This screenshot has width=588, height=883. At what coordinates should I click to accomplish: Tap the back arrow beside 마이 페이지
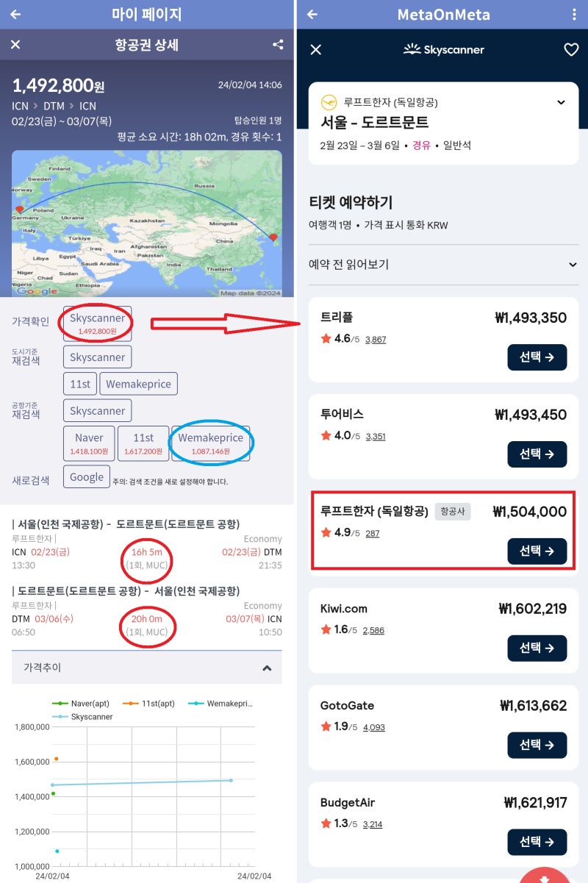(15, 14)
